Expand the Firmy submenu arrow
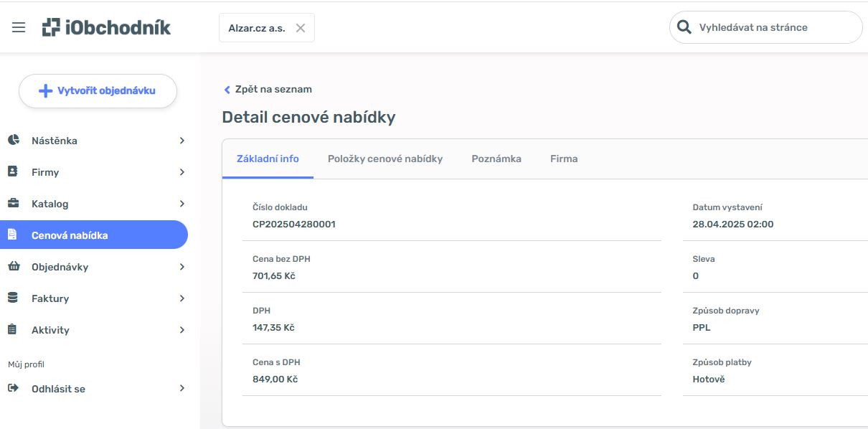 click(x=182, y=172)
